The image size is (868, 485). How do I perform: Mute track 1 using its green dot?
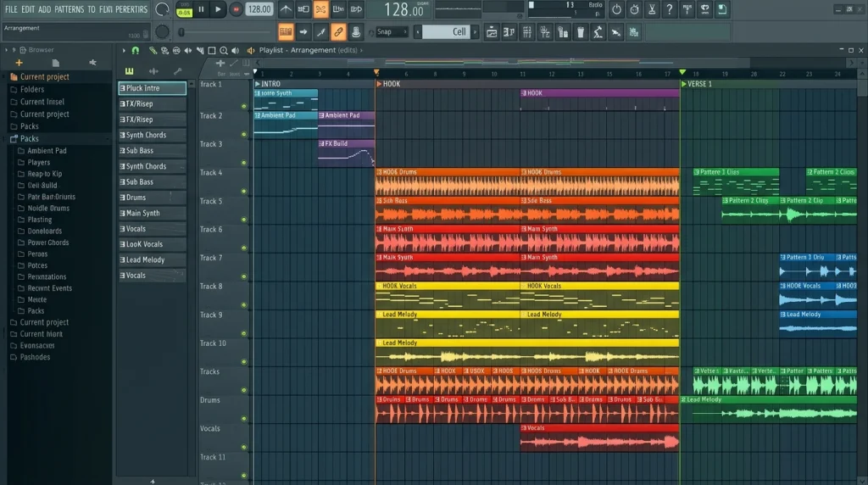[x=243, y=106]
